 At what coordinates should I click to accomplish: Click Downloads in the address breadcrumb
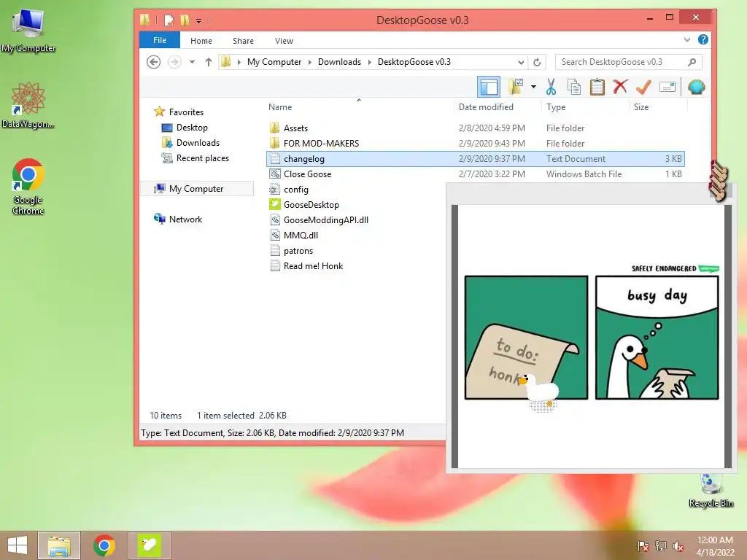pyautogui.click(x=339, y=62)
